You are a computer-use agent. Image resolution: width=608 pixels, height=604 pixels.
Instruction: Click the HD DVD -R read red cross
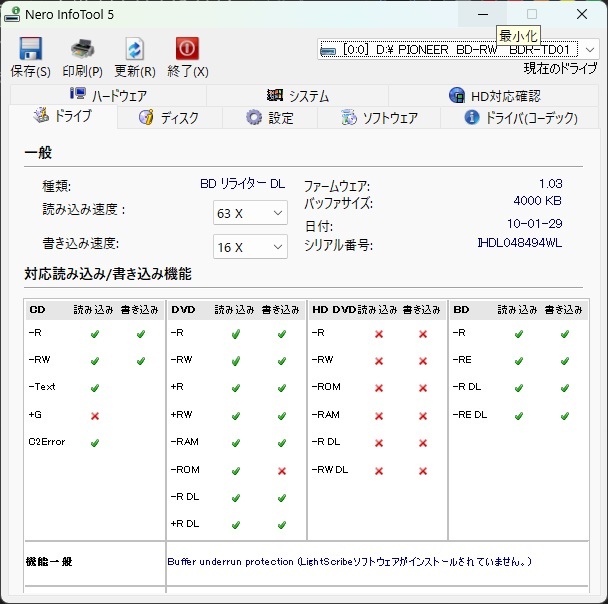(x=379, y=334)
